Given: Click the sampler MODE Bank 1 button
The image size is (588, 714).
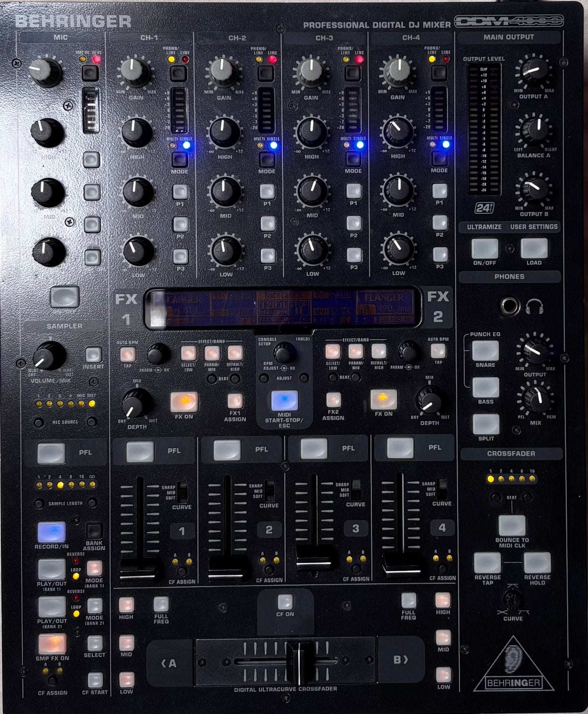Looking at the screenshot, I should (95, 569).
